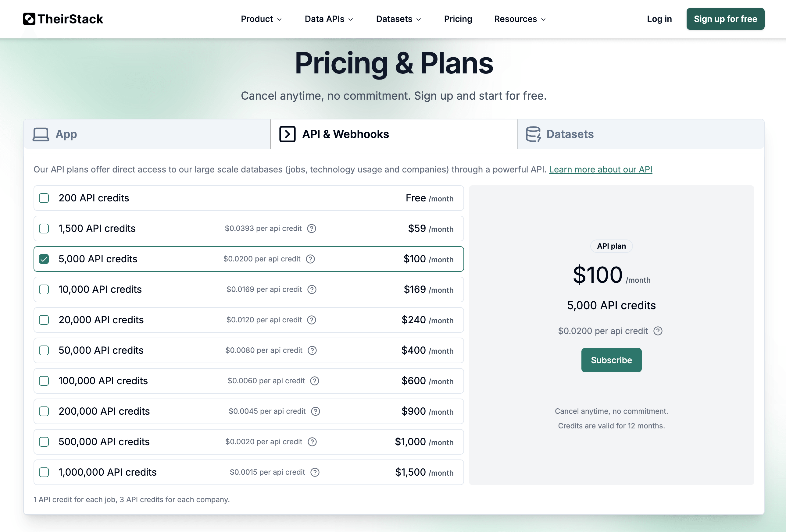Open the help icon for the 10,000 credits price
Image resolution: width=786 pixels, height=532 pixels.
click(x=312, y=289)
